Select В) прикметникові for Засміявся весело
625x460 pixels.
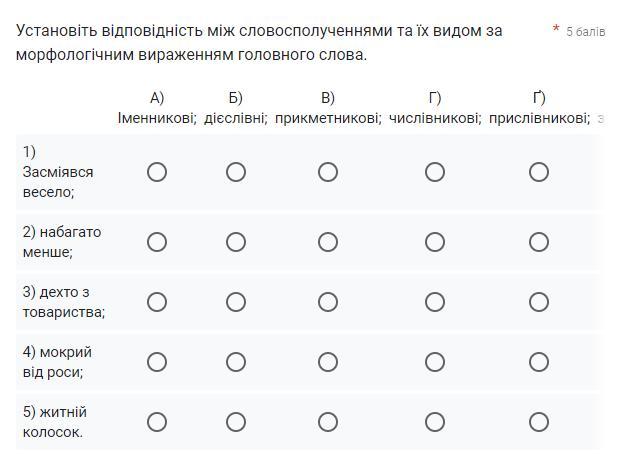328,172
